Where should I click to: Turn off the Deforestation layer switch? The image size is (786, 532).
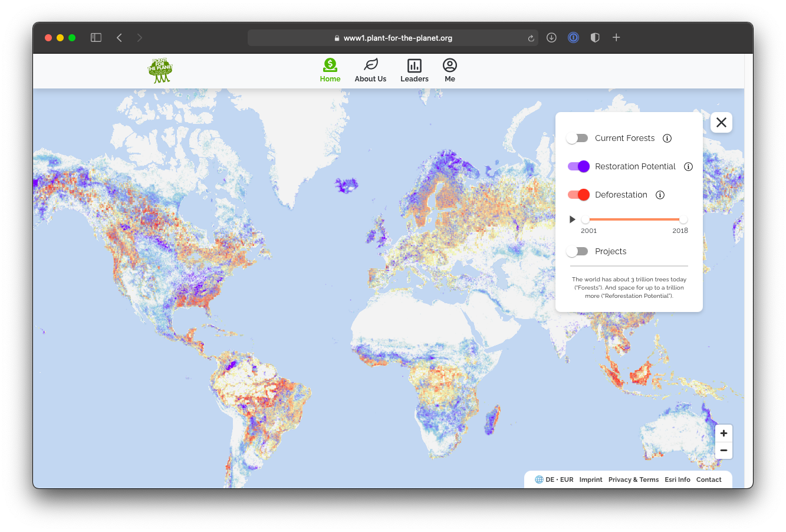click(578, 195)
